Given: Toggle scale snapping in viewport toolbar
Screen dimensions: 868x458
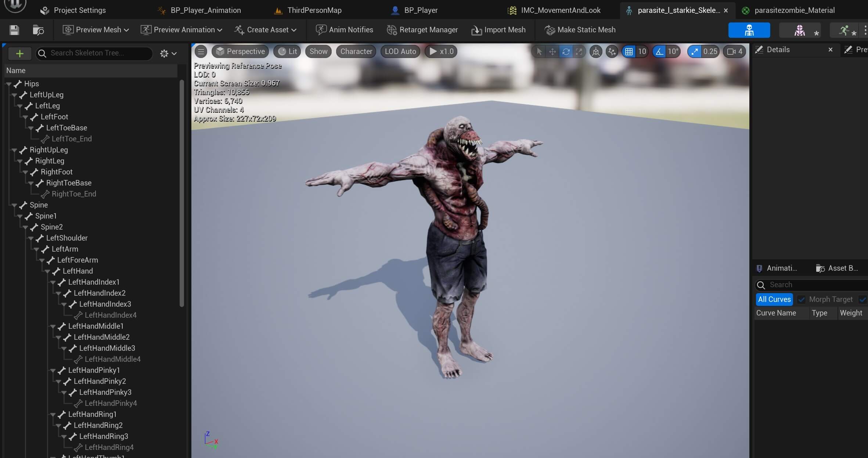Looking at the screenshot, I should (694, 52).
